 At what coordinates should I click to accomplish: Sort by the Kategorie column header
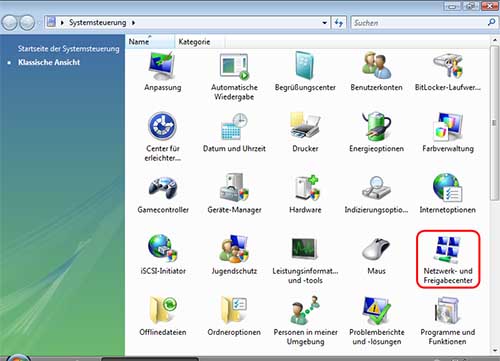click(199, 42)
